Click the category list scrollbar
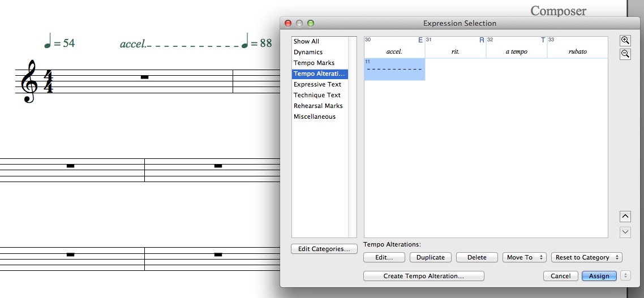644x298 pixels. [x=353, y=137]
